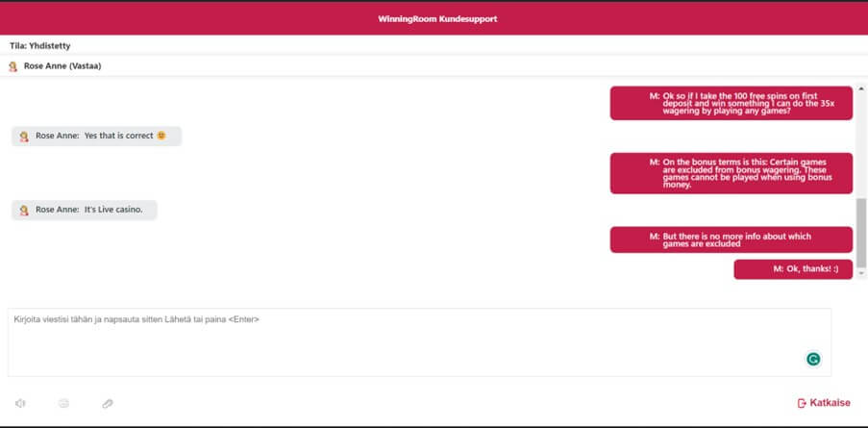Toggle the chat sound speaker icon
The width and height of the screenshot is (868, 428).
(x=21, y=403)
